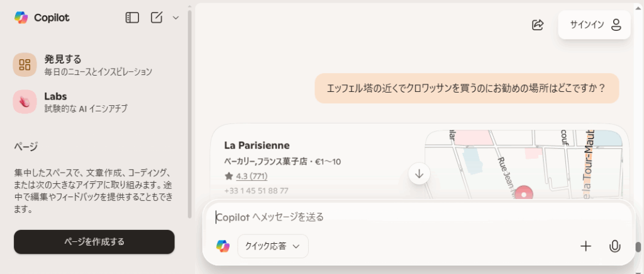Select ベーカリー,フランス菓子店 category text
Screen dimensions: 644x274
click(x=267, y=162)
